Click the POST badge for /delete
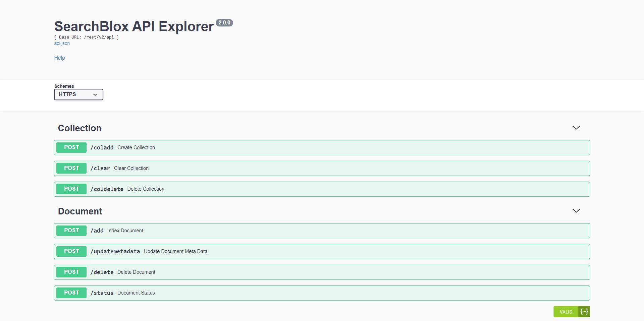 tap(71, 272)
